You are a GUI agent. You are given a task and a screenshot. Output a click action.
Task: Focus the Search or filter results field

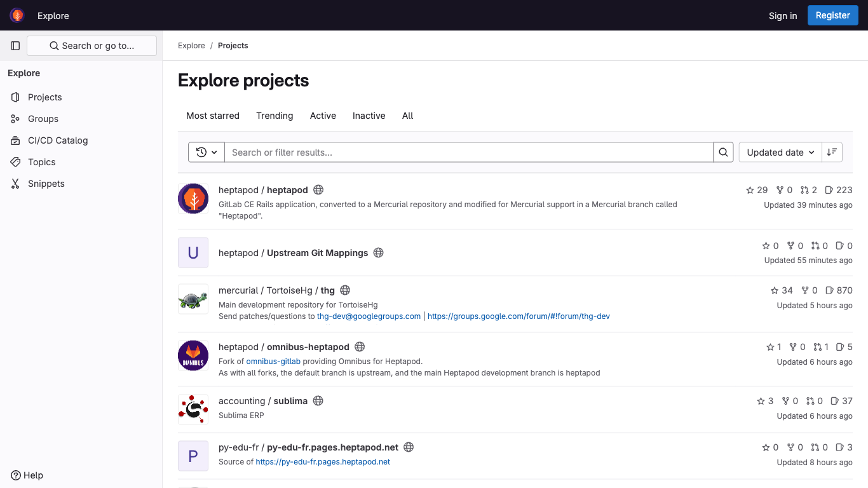click(x=469, y=152)
